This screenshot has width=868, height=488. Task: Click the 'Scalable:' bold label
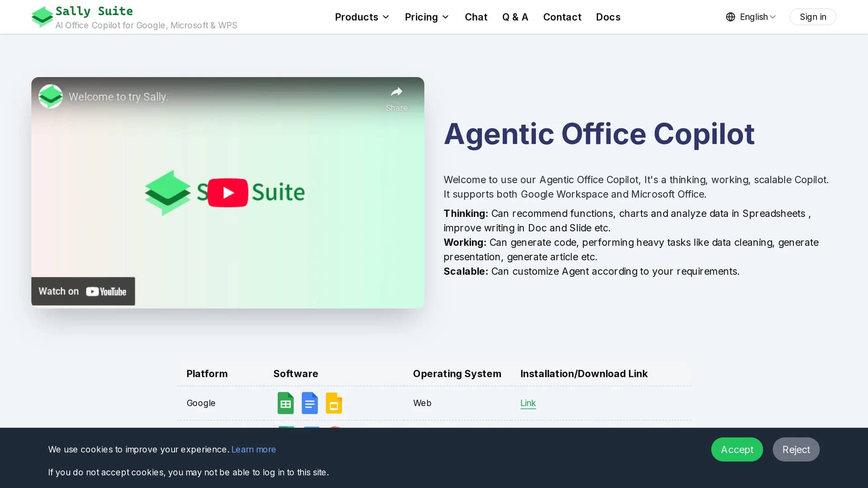pos(466,272)
